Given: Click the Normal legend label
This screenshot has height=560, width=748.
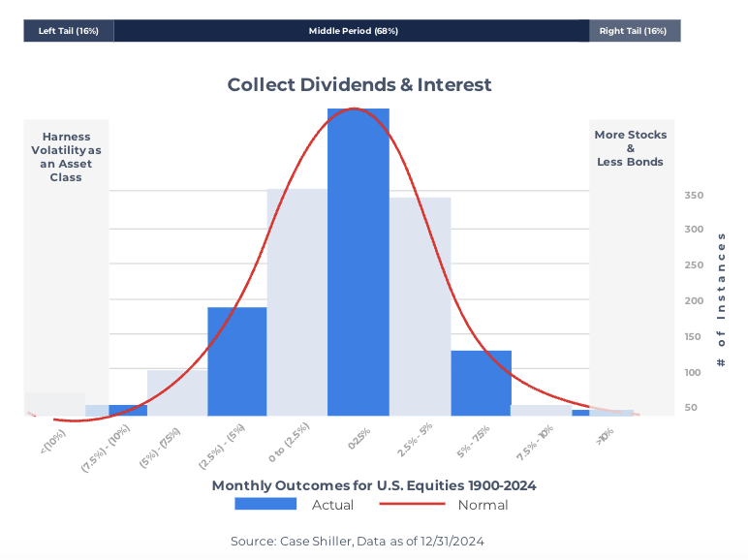Looking at the screenshot, I should pyautogui.click(x=483, y=505).
